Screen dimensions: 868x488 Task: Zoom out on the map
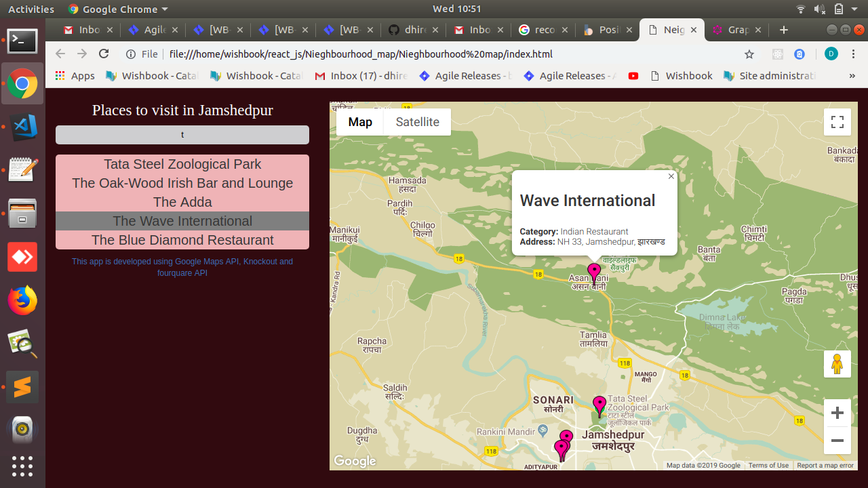tap(837, 441)
